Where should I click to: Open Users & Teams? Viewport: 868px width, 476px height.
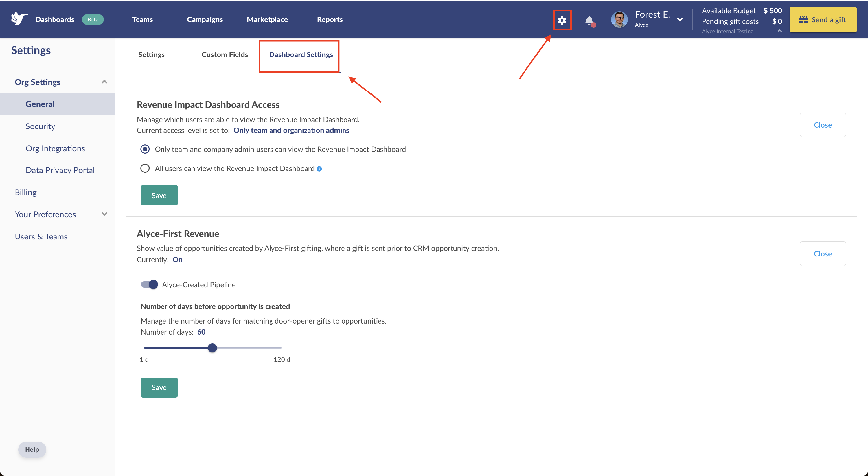tap(41, 236)
